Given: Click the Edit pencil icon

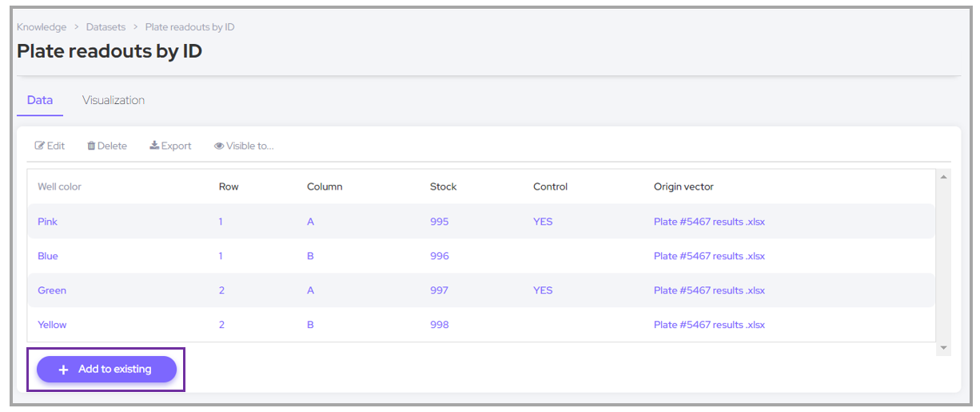Looking at the screenshot, I should (39, 146).
